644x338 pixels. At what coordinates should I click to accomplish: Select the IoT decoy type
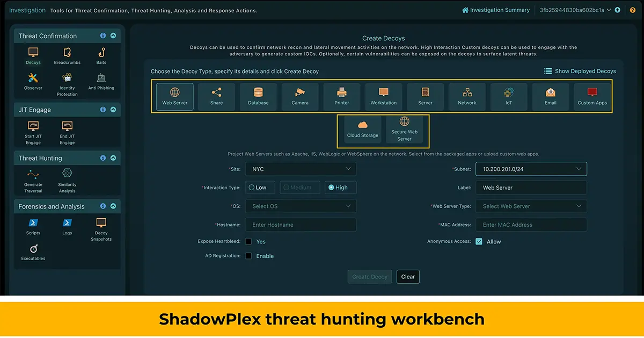point(509,97)
